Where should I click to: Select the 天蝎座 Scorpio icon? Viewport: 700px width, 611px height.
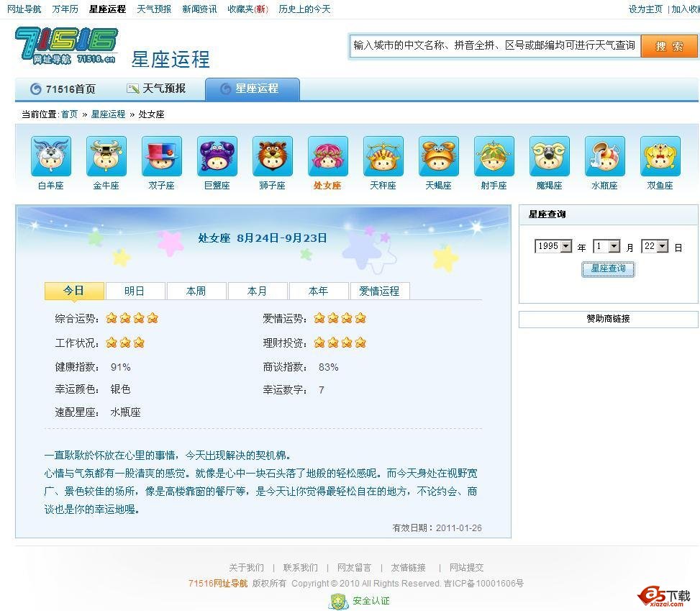pyautogui.click(x=438, y=156)
